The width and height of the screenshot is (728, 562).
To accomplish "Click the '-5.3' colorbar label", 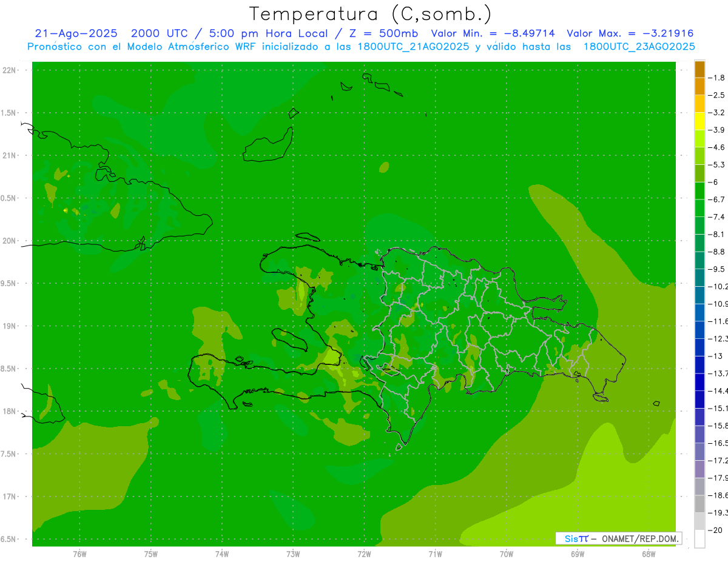I will point(716,164).
